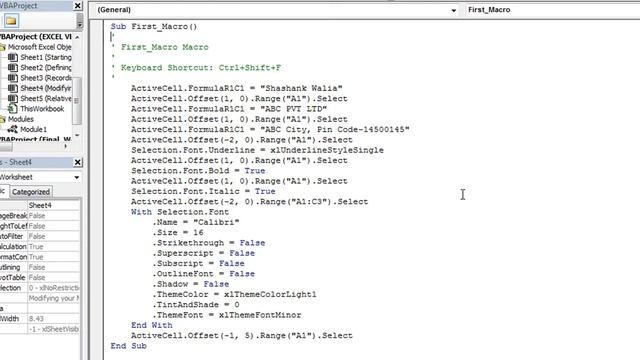The width and height of the screenshot is (640, 360).
Task: Click the '.ThemeColor = xlThemeColorLight1' line
Action: (x=234, y=294)
